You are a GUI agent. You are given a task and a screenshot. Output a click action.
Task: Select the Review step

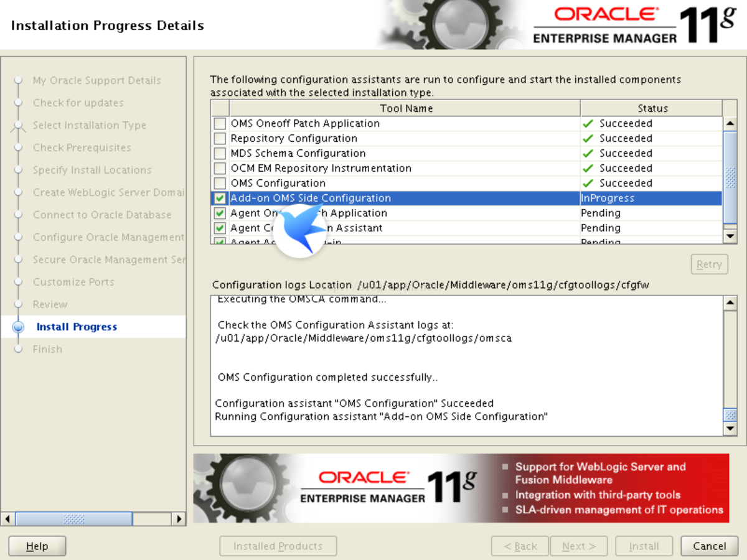(x=50, y=304)
